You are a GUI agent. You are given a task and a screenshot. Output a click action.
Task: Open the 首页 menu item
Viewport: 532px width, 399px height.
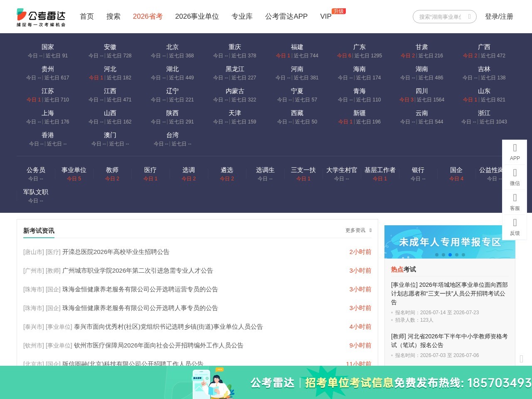(87, 16)
